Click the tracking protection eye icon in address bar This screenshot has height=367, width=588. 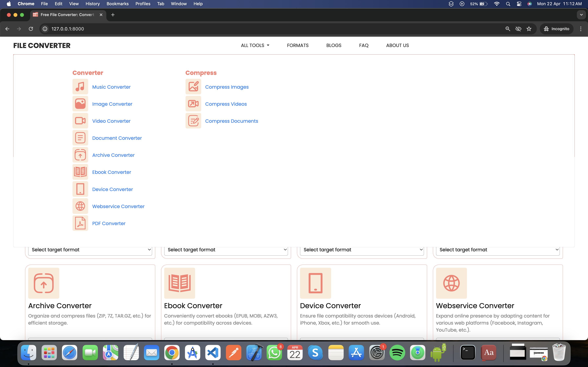[518, 29]
